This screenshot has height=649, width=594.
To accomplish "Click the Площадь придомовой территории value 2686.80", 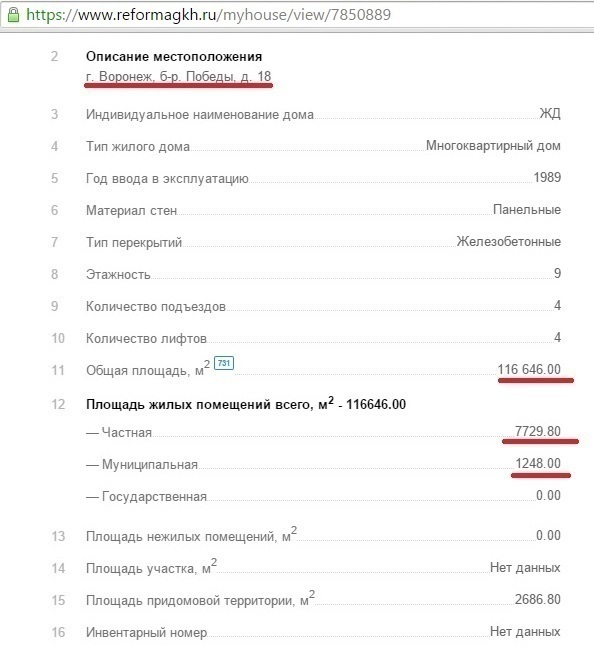I will [538, 599].
